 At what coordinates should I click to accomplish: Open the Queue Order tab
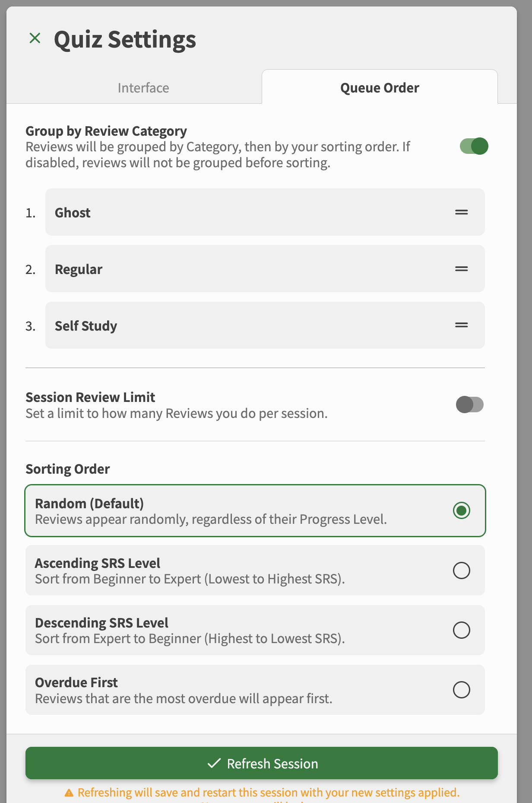[380, 88]
